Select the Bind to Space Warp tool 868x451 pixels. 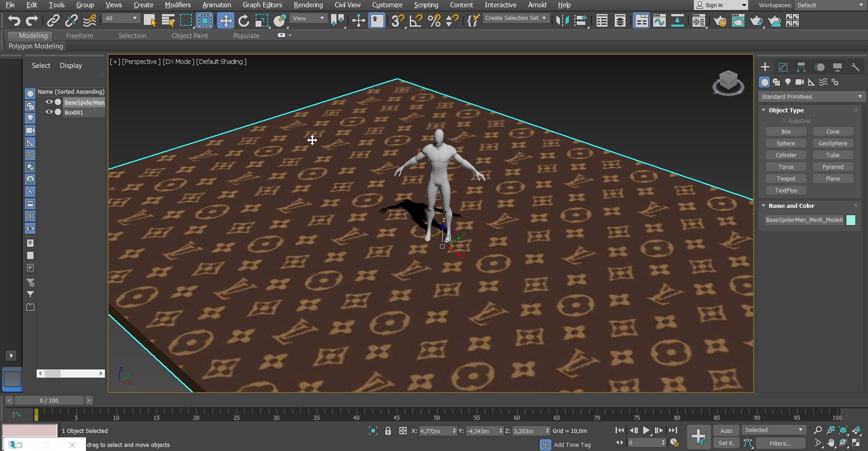point(90,21)
